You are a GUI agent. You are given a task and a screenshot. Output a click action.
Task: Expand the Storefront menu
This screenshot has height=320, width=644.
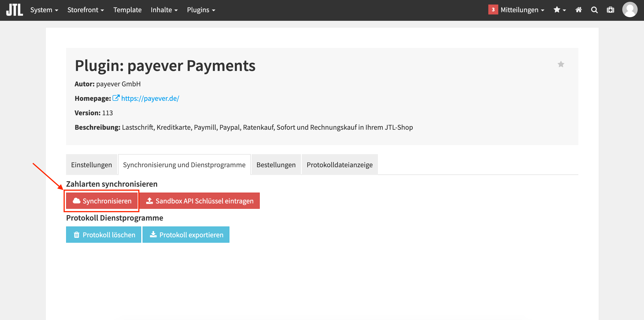coord(86,10)
